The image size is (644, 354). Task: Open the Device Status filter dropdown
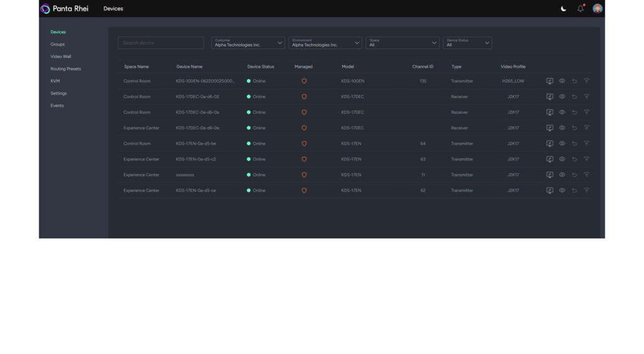click(x=467, y=43)
